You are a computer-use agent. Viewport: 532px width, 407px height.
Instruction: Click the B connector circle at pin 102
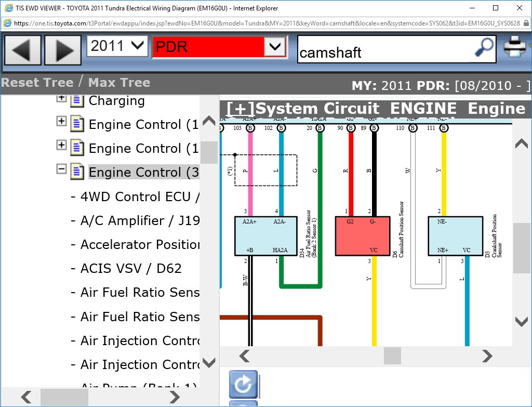(281, 128)
